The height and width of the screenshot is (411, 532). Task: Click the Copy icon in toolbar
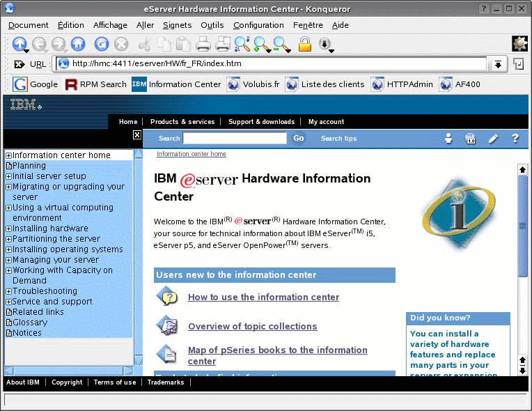pos(164,44)
